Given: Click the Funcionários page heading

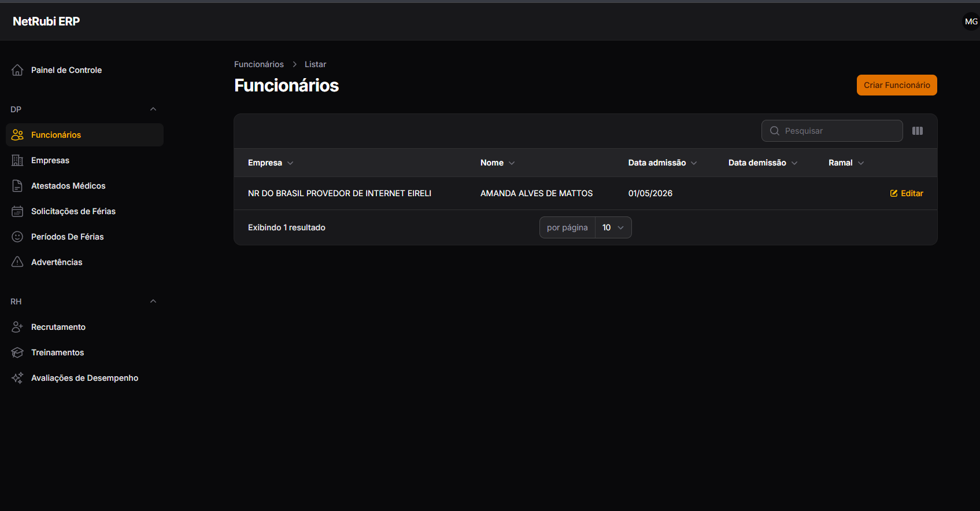Looking at the screenshot, I should [x=286, y=86].
